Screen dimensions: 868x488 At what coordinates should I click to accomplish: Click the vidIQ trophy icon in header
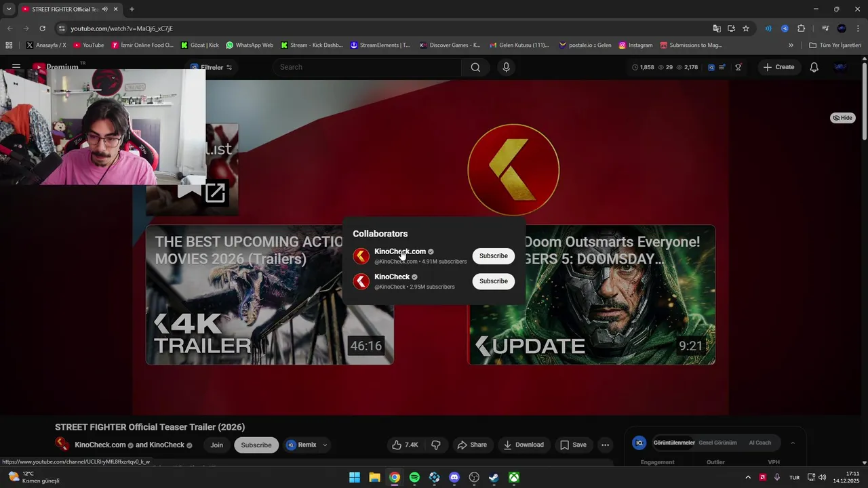(x=738, y=67)
